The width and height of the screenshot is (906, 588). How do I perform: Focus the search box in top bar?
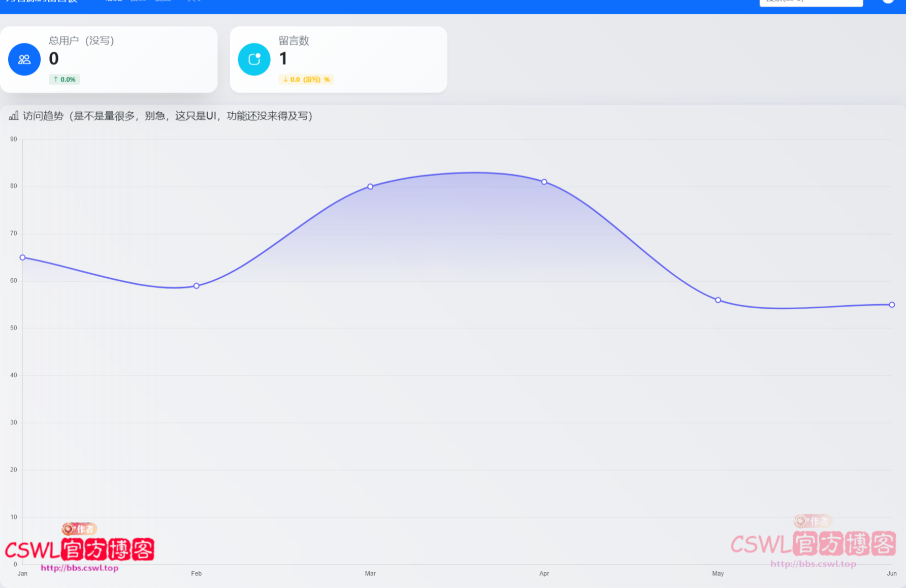click(x=811, y=2)
